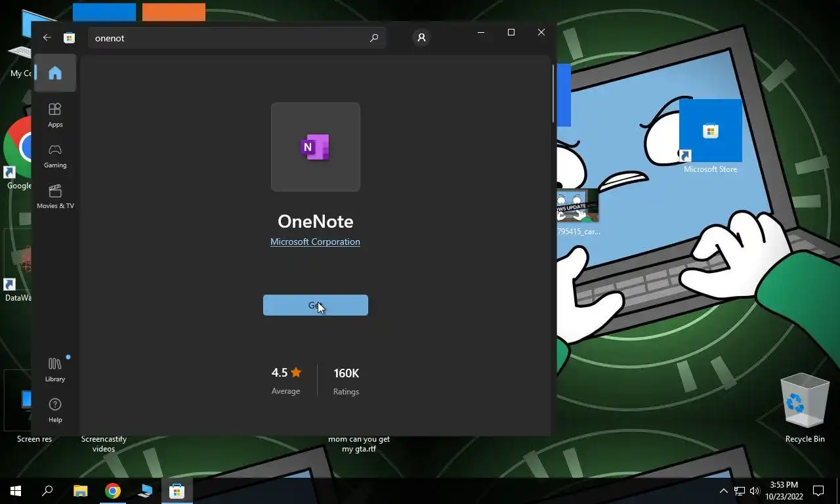
Task: Open the Microsoft Corporation publisher link
Action: (x=315, y=241)
